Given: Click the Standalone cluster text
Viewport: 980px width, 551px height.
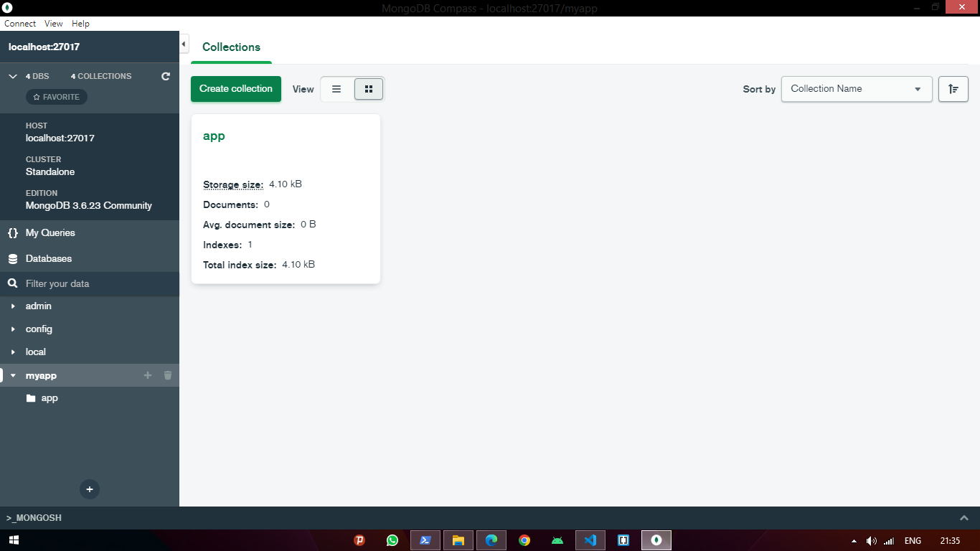Looking at the screenshot, I should [50, 172].
